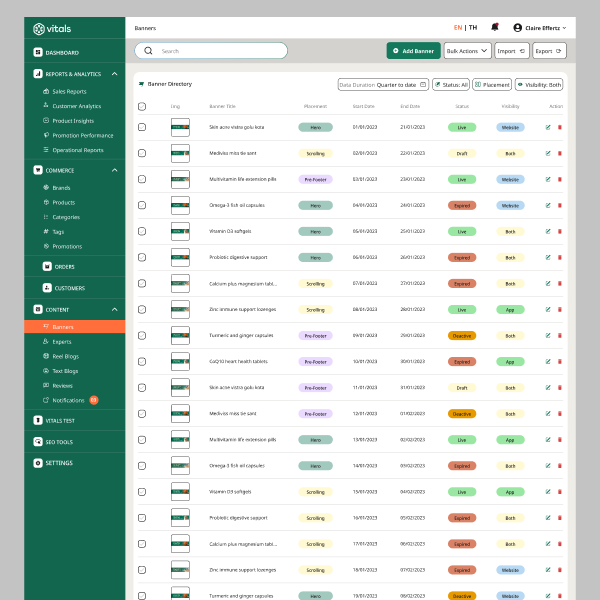Edit the 'Mediviss miss tie sant' 02/01/2023 banner
This screenshot has height=600, width=600.
tap(548, 153)
